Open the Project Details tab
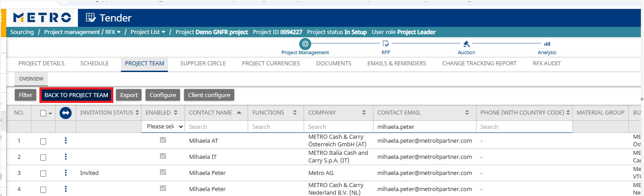The image size is (644, 196). 41,64
